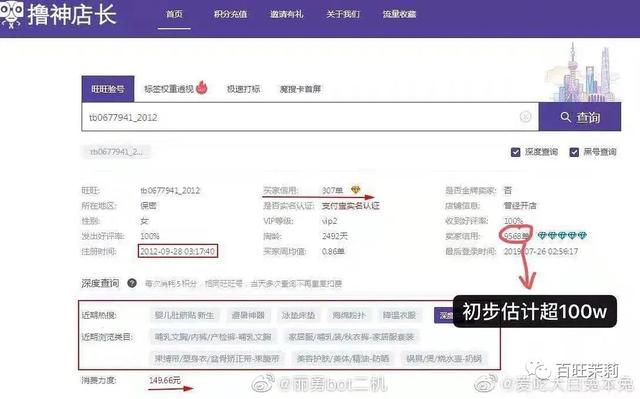The height and width of the screenshot is (399, 640).
Task: Open the 首页 nav item
Action: coord(174,14)
